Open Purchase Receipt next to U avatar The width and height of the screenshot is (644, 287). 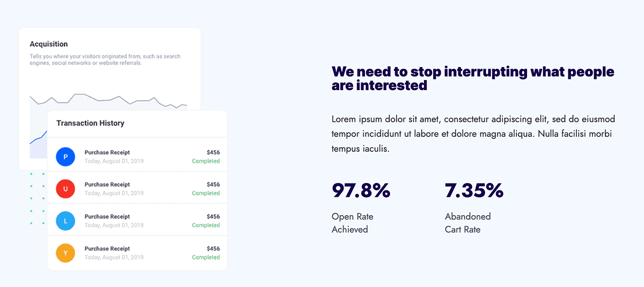pyautogui.click(x=107, y=185)
